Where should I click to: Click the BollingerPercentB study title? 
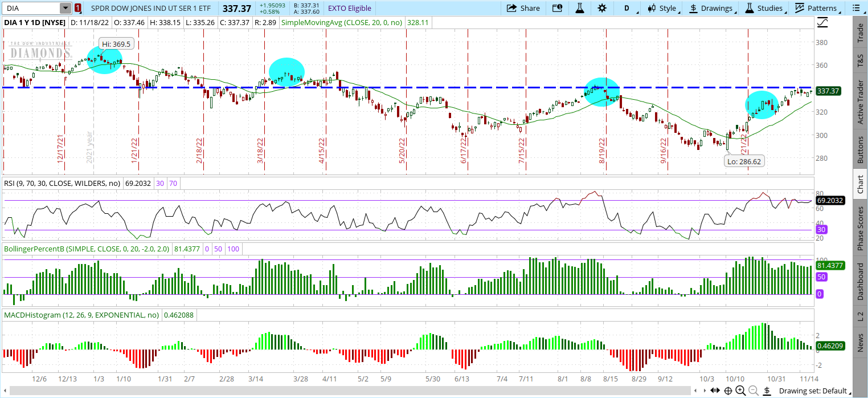click(86, 249)
